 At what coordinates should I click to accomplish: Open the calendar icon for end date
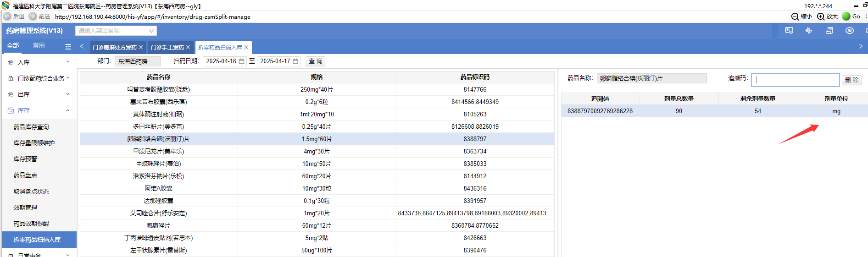(296, 61)
